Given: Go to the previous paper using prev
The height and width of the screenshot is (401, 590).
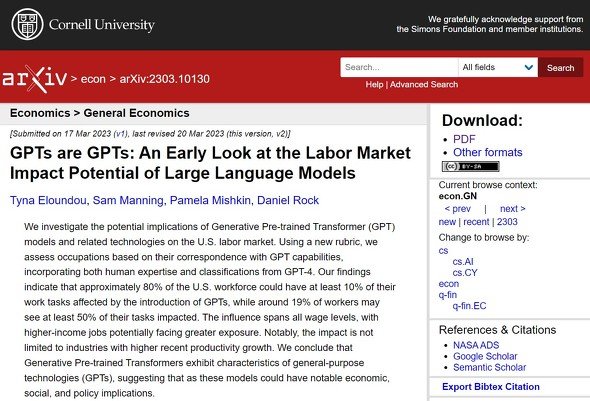Looking at the screenshot, I should coord(458,209).
